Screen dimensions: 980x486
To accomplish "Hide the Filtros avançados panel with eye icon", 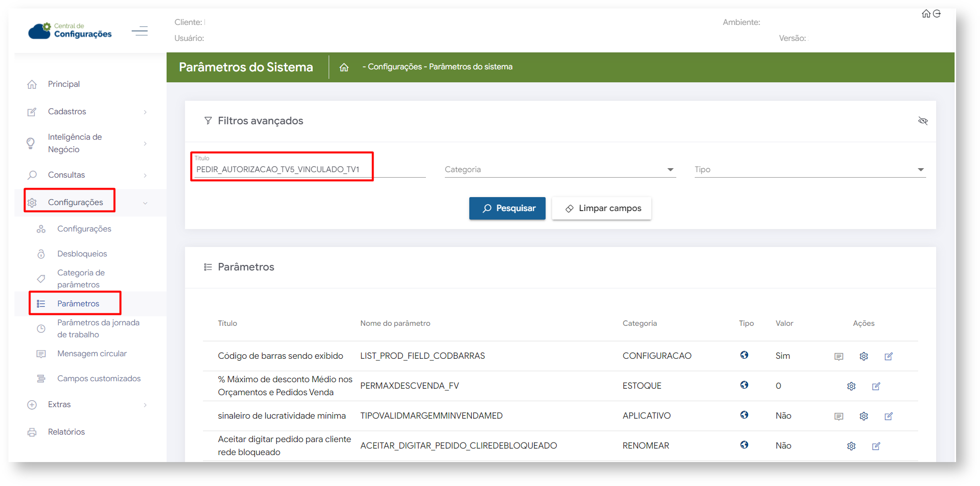I will pyautogui.click(x=923, y=121).
